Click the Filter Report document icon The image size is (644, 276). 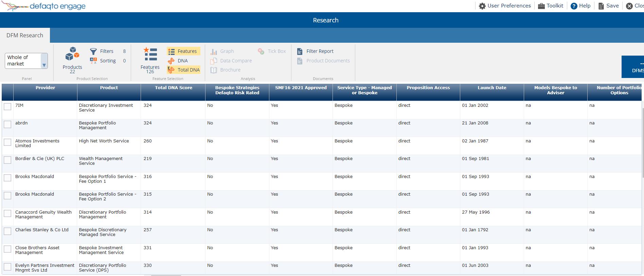(300, 51)
